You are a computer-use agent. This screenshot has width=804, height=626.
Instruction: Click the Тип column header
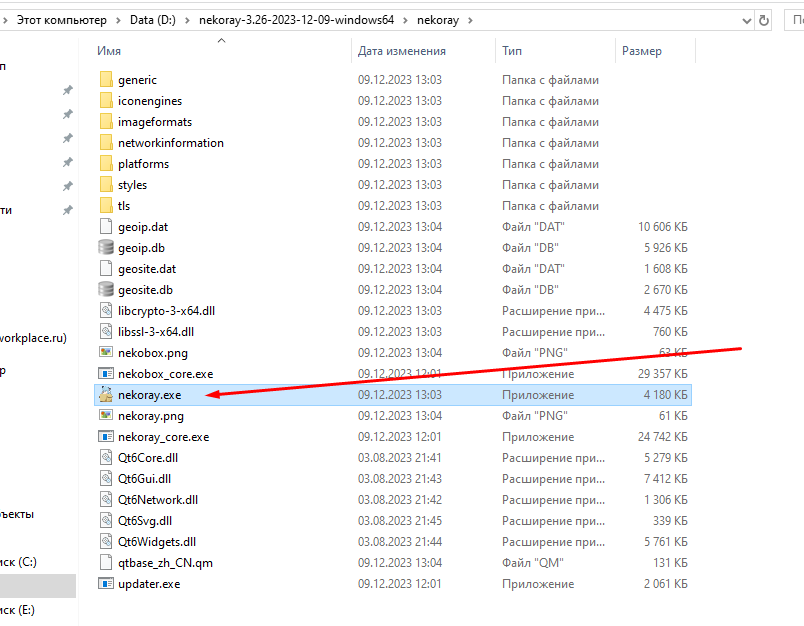pyautogui.click(x=512, y=51)
